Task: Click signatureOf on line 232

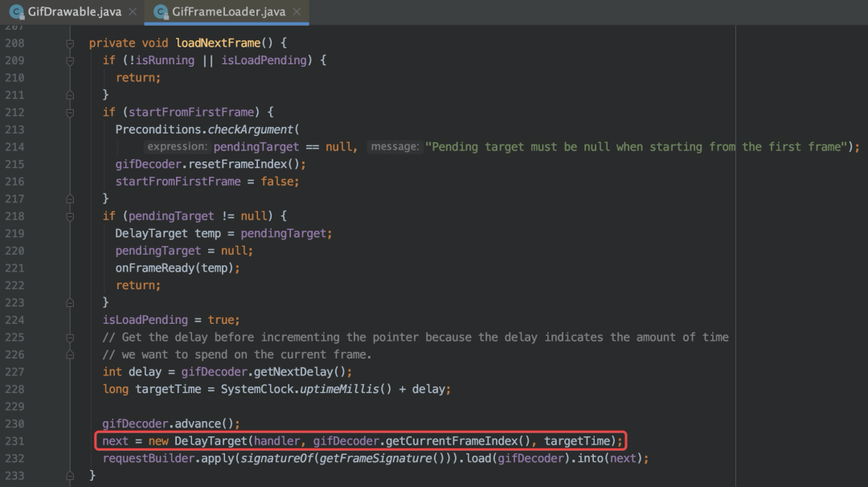Action: 276,458
